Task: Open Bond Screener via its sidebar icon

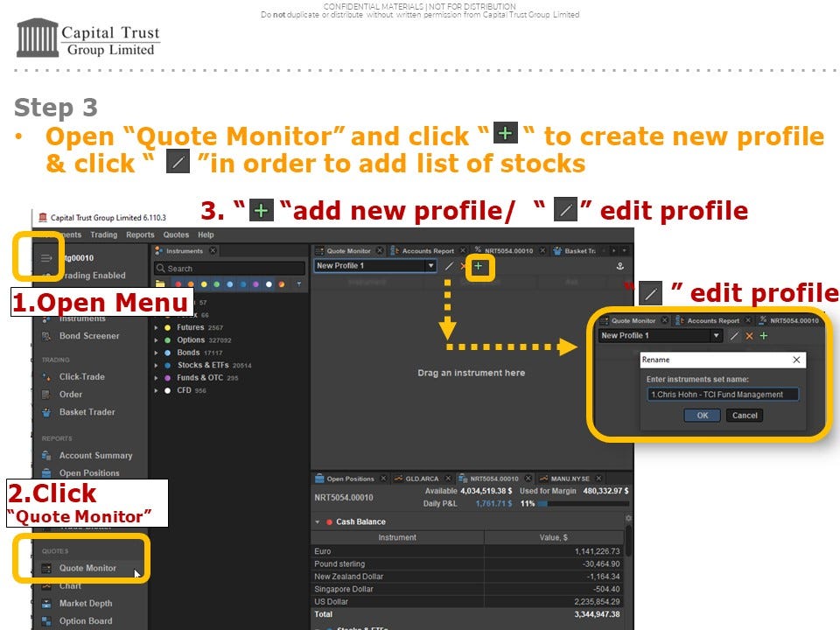Action: pos(46,336)
